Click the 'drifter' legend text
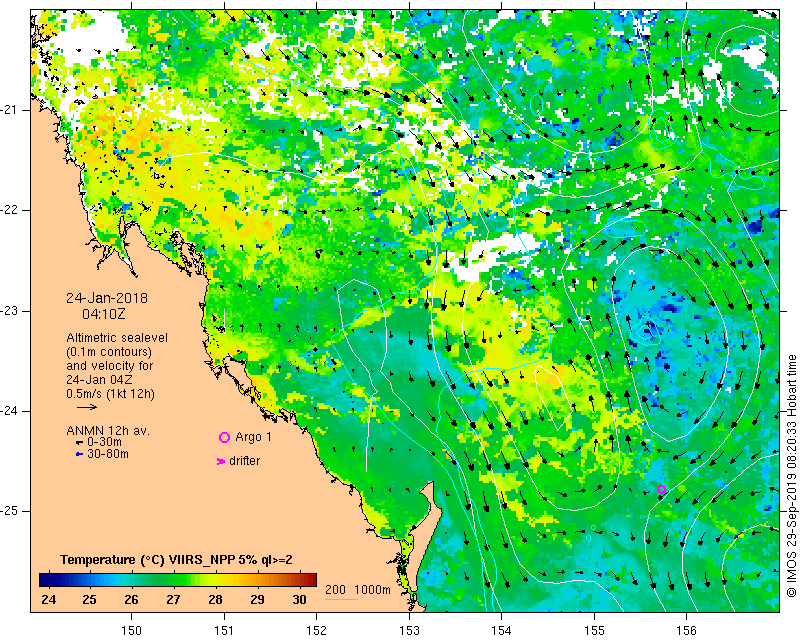Screen dimensions: 800x640 point(244,461)
